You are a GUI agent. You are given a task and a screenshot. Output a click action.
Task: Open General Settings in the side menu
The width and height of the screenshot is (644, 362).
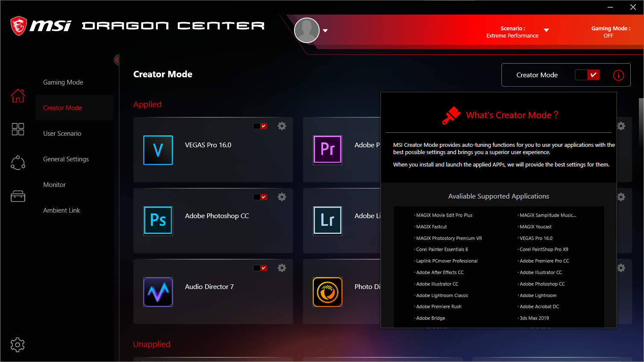coord(66,159)
